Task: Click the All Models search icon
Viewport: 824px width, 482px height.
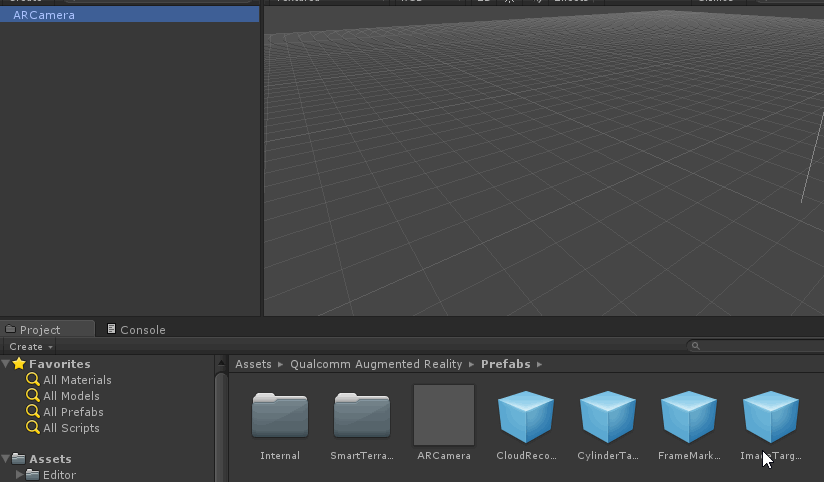Action: click(x=33, y=395)
